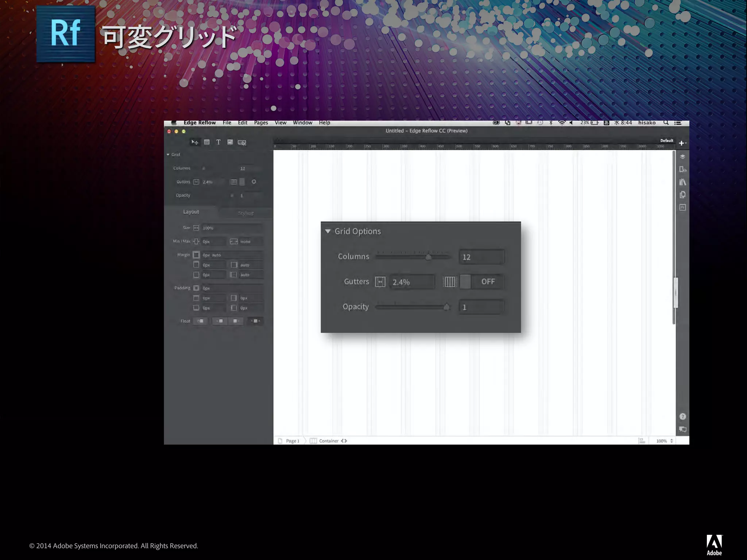Select the third Float option

coord(236,321)
